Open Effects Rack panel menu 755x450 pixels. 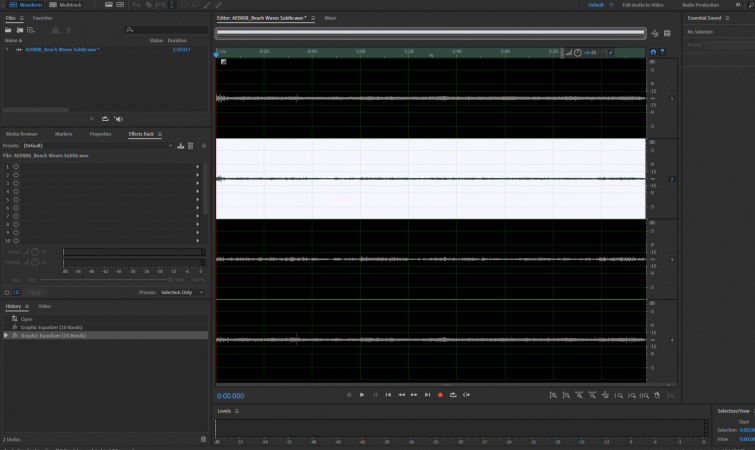160,134
